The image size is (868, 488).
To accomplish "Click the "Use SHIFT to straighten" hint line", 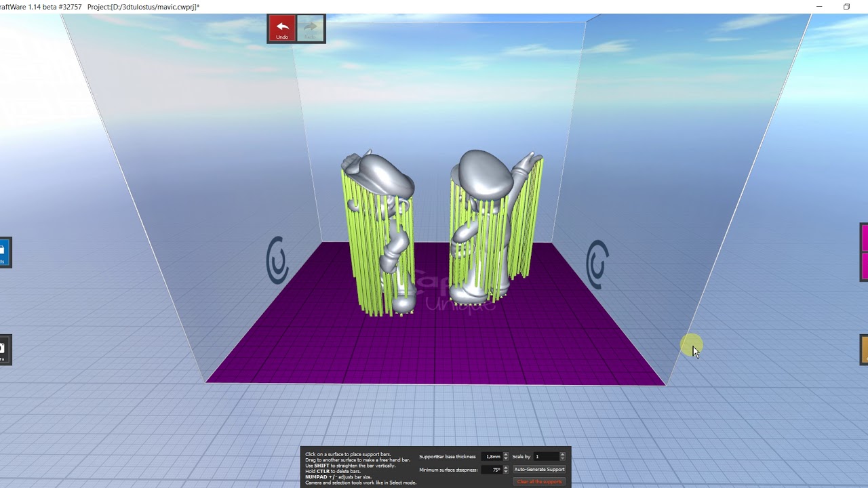I will tap(351, 466).
